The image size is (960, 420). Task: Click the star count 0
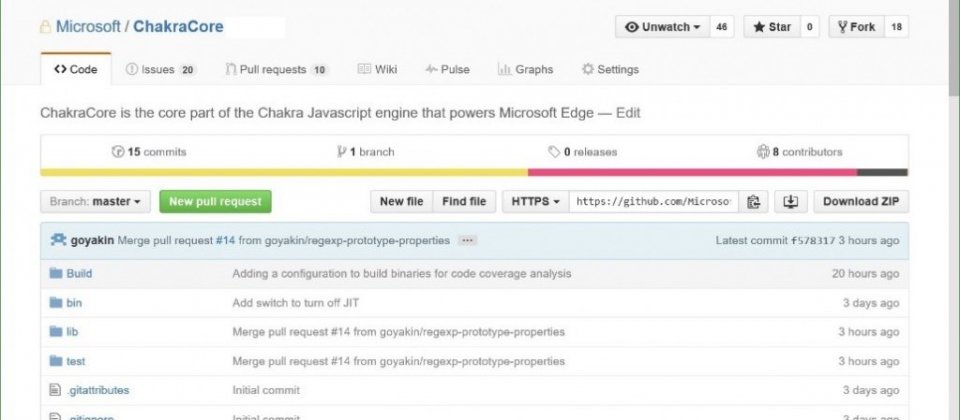click(x=809, y=27)
